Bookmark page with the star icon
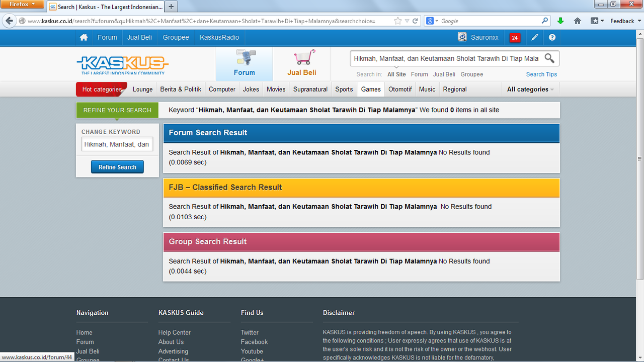 point(398,21)
